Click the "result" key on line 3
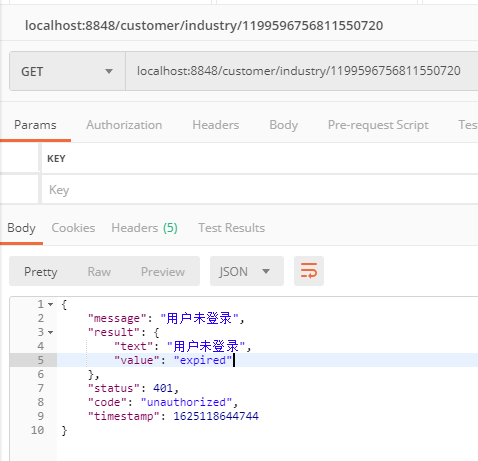The width and height of the screenshot is (478, 461). 114,332
